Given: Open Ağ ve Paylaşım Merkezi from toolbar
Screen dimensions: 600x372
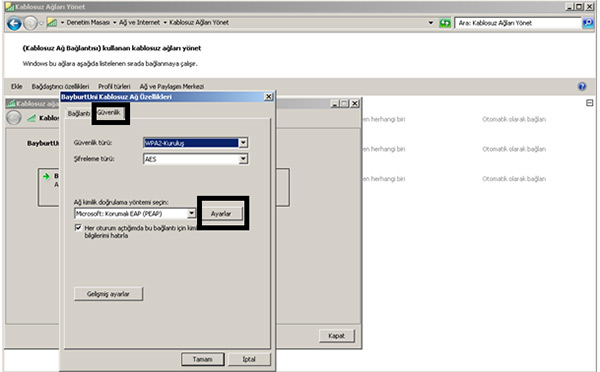Looking at the screenshot, I should [x=171, y=86].
